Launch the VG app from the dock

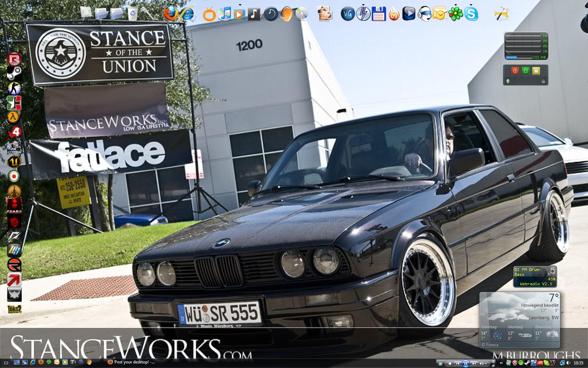point(348,14)
